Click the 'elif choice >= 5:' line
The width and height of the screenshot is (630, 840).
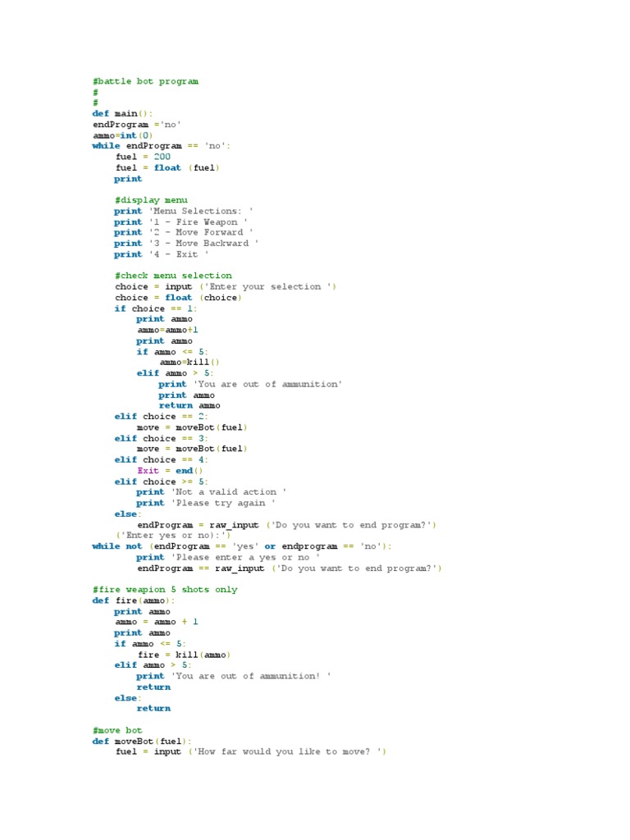[x=162, y=482]
